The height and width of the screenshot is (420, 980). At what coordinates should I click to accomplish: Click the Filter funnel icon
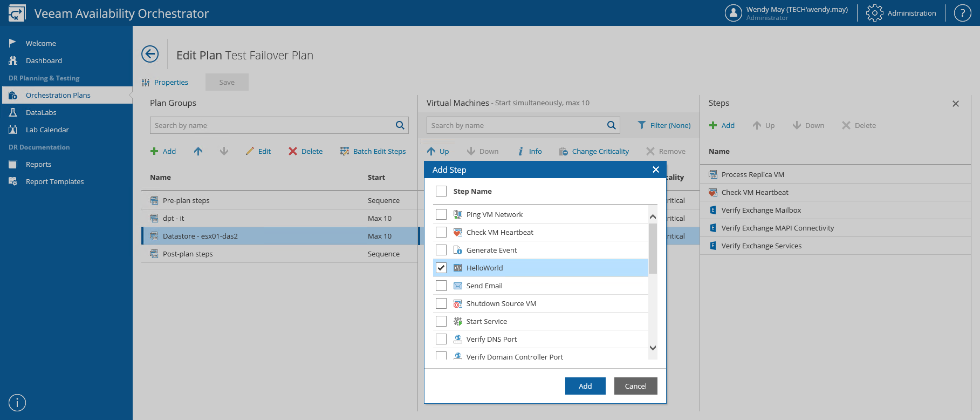click(x=642, y=125)
